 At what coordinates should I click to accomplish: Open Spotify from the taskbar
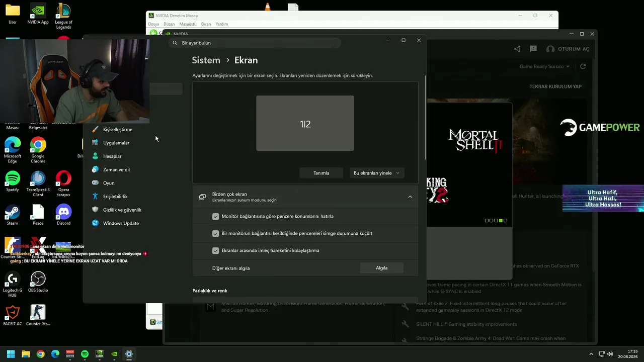(85, 354)
